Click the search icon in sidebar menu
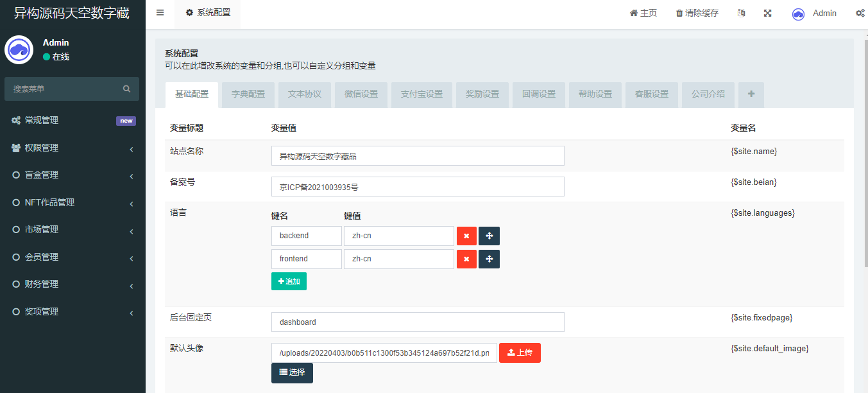Screen dimensions: 868x393 (x=127, y=89)
